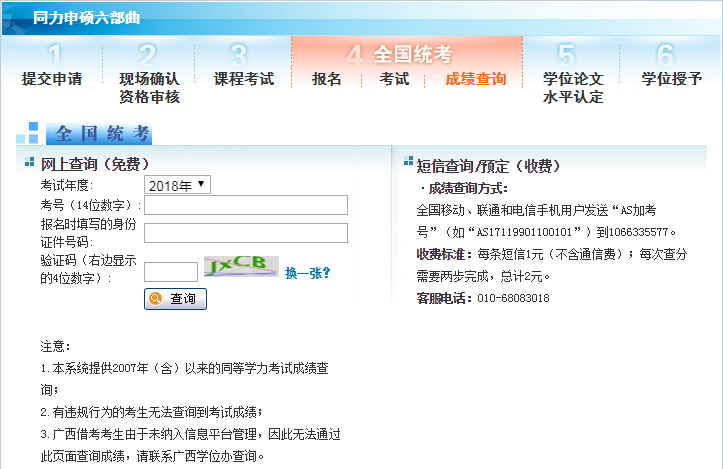Click the 同力申硕六部曲 header title
The image size is (723, 469).
pyautogui.click(x=86, y=18)
